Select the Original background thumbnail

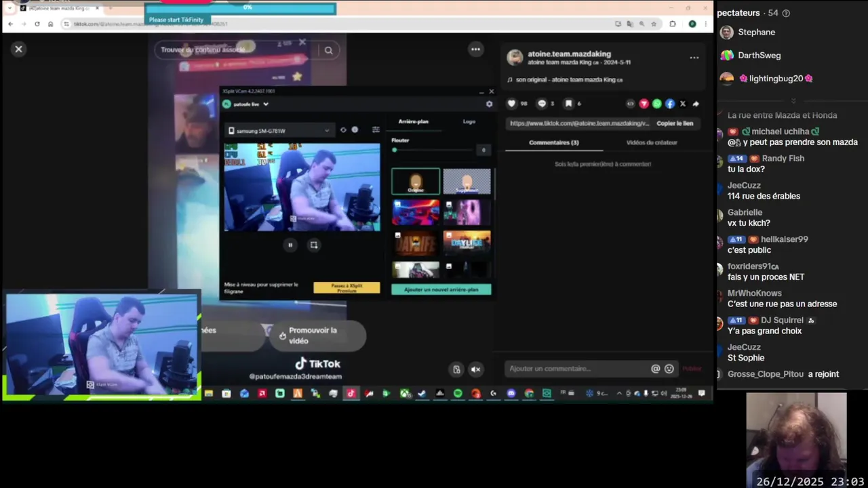point(416,182)
